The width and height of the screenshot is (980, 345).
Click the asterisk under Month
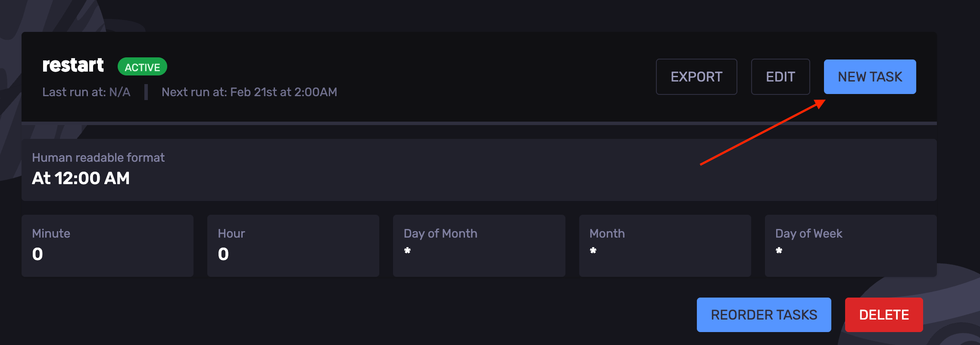coord(593,251)
